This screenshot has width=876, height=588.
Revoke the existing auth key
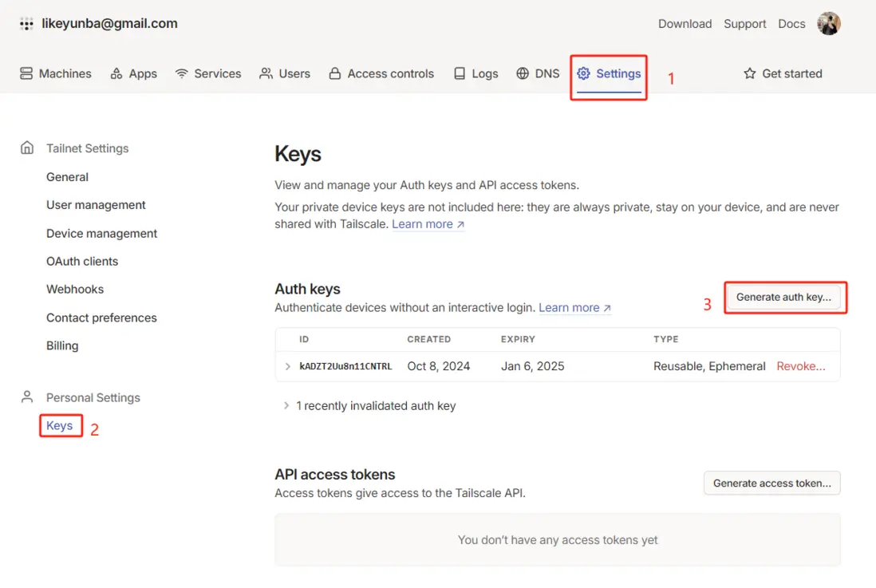coord(800,366)
